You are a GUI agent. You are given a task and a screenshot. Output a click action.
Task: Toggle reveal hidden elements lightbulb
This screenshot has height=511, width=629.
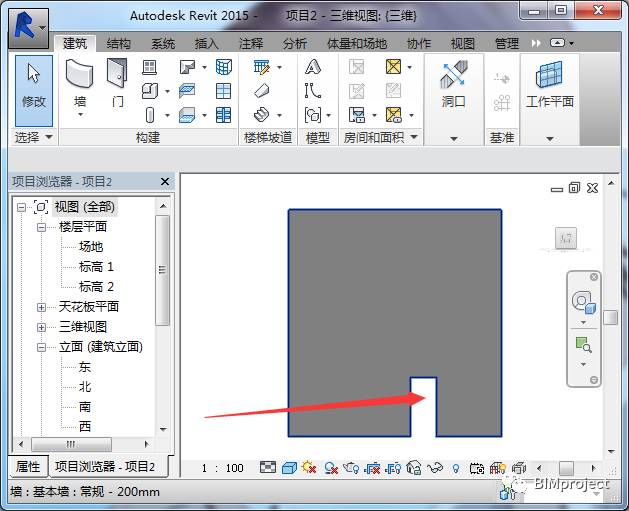[x=456, y=468]
